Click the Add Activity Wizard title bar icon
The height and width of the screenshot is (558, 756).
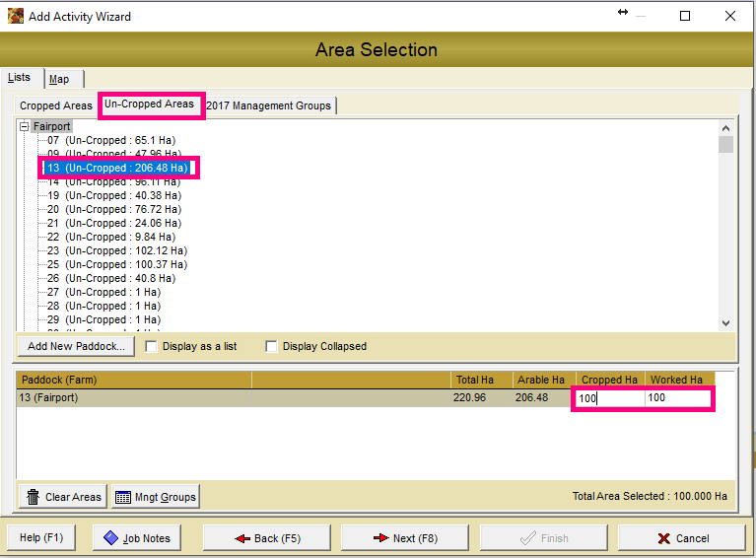(x=16, y=16)
